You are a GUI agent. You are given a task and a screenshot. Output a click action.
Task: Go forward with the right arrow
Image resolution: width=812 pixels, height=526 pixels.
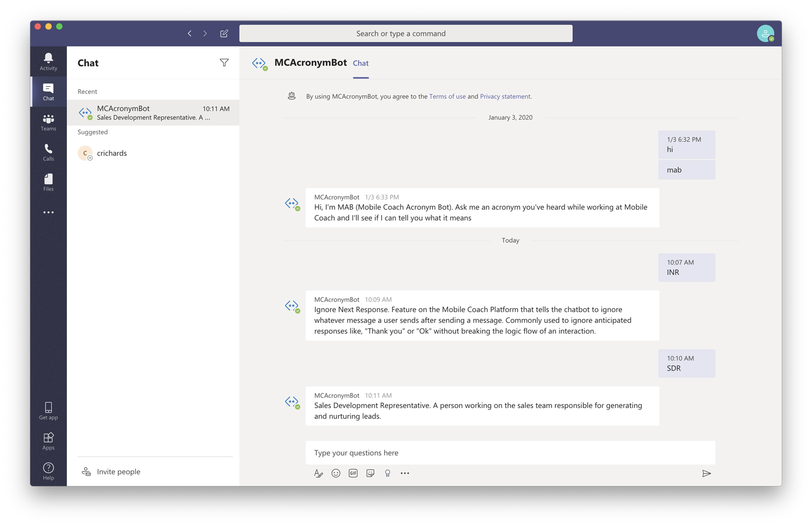[x=205, y=33]
